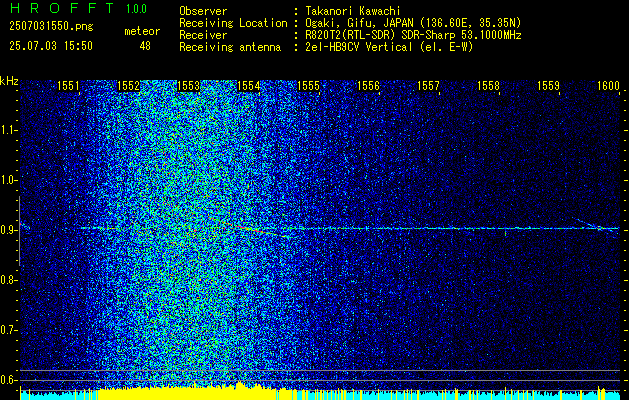Screen dimensions: 629x400
Task: Click the 1555 time axis label
Action: [x=308, y=86]
